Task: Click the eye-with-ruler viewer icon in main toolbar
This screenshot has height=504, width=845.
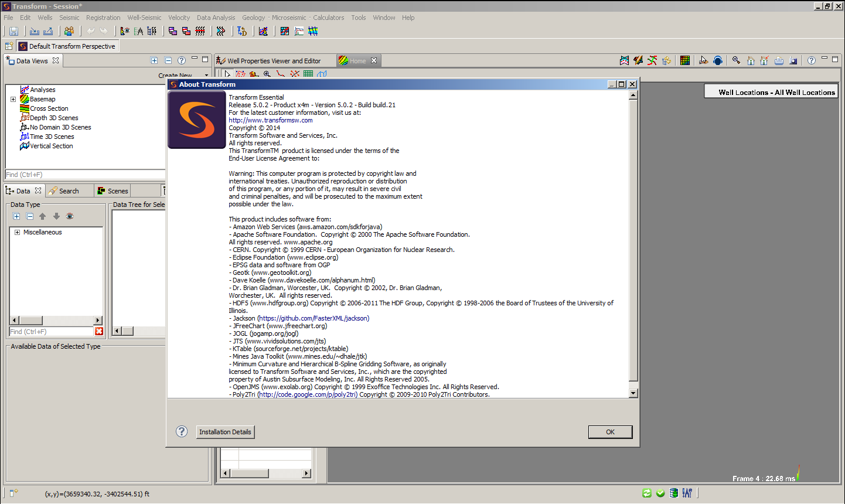Action: tap(125, 31)
